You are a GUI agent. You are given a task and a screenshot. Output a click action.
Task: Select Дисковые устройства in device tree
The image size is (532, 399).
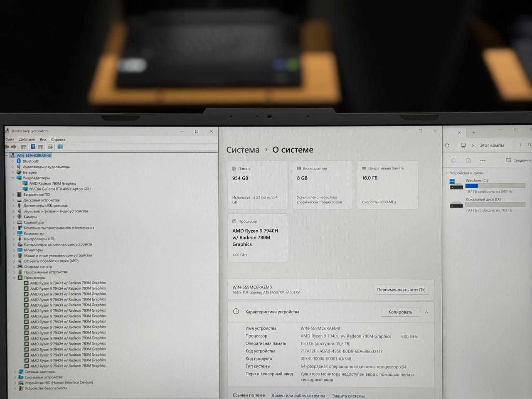pyautogui.click(x=42, y=200)
